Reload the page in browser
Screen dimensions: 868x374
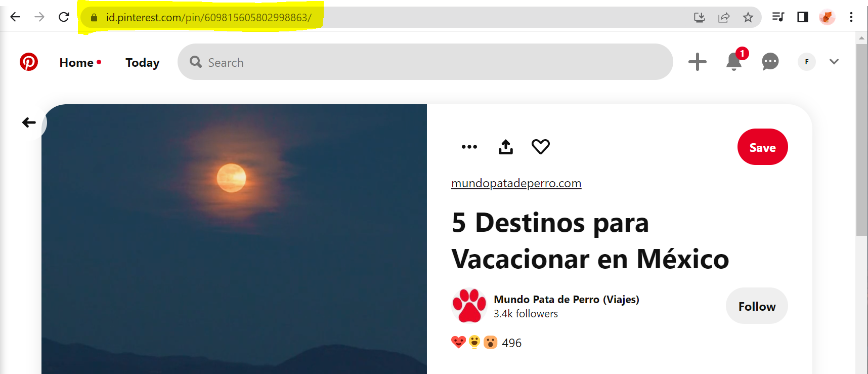[64, 17]
